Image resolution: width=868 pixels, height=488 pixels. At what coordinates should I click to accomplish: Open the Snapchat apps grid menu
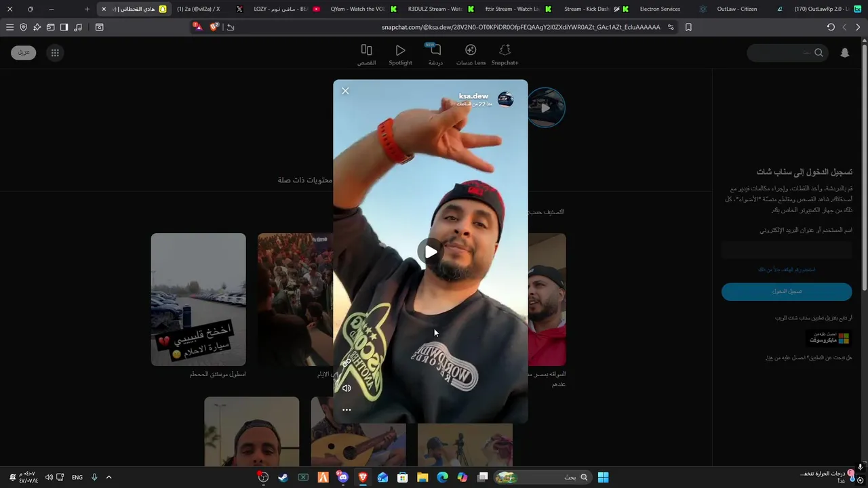click(55, 53)
